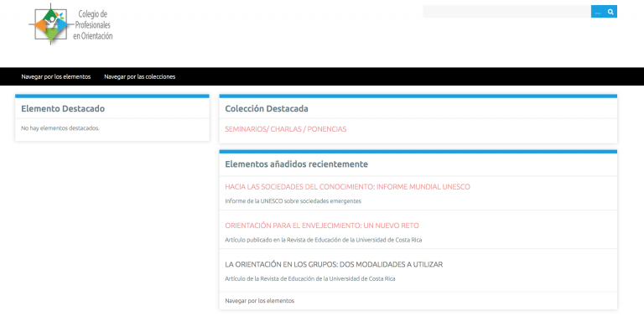
Task: Click the Elemento Destacado panel heading
Action: click(x=63, y=109)
